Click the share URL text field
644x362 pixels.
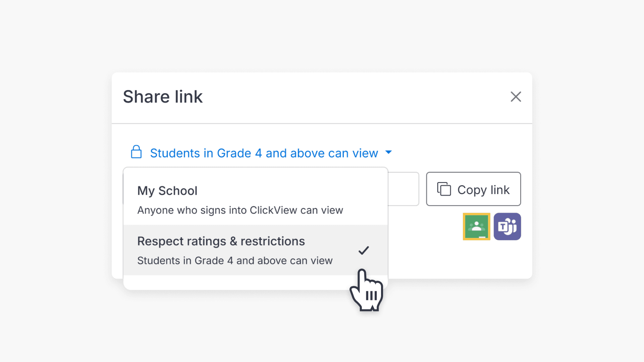click(x=402, y=188)
